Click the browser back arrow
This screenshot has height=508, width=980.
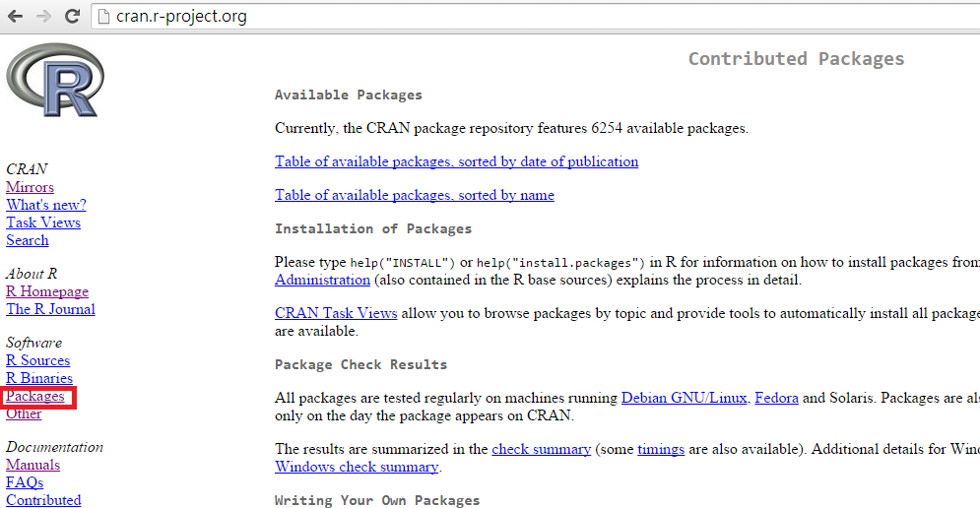coord(15,17)
